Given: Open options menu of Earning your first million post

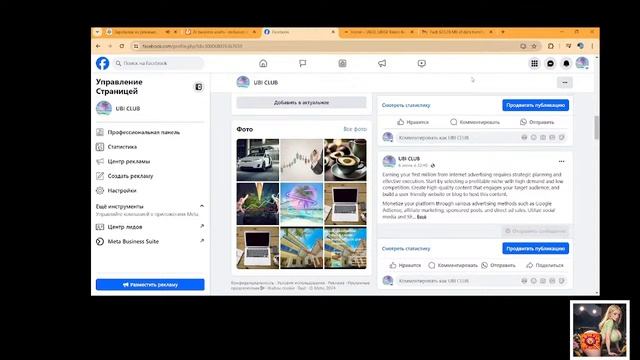Looking at the screenshot, I should coord(562,161).
